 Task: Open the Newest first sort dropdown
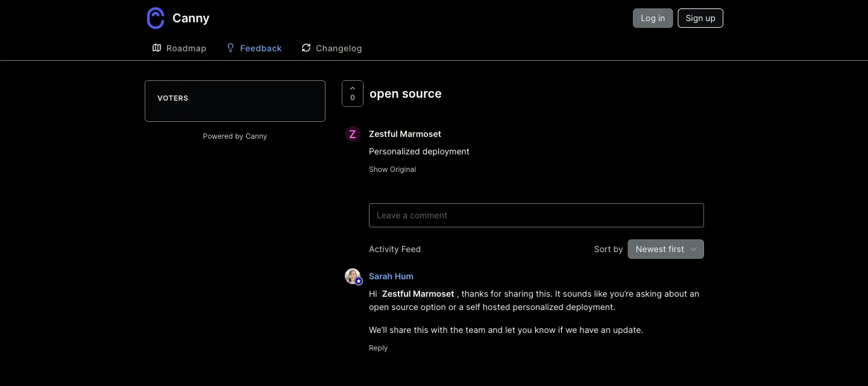coord(665,249)
